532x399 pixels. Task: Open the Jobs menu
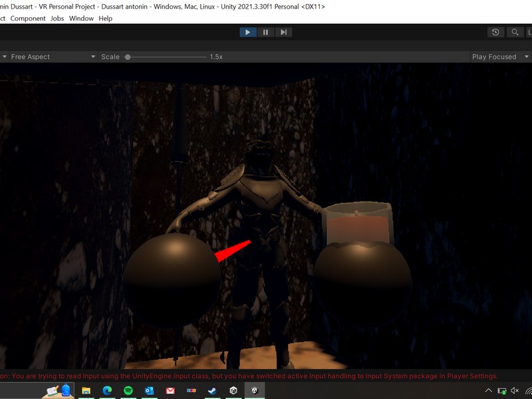[57, 19]
